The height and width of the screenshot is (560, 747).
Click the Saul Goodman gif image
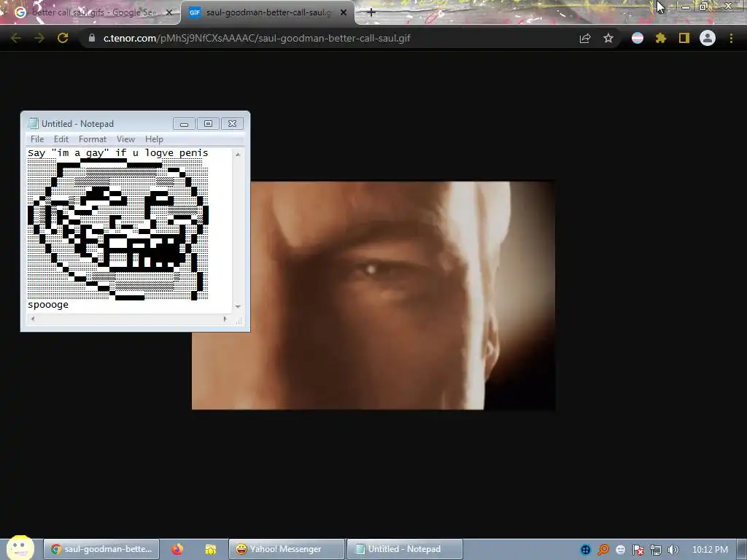pyautogui.click(x=373, y=295)
